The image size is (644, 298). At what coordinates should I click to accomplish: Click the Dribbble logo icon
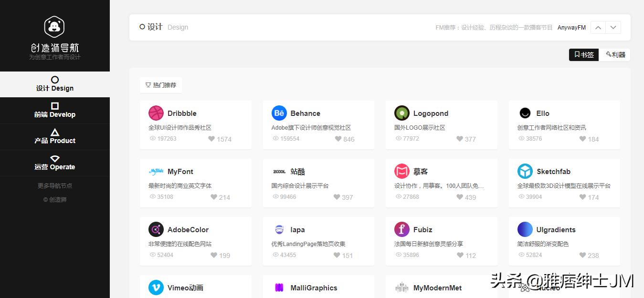(x=156, y=113)
